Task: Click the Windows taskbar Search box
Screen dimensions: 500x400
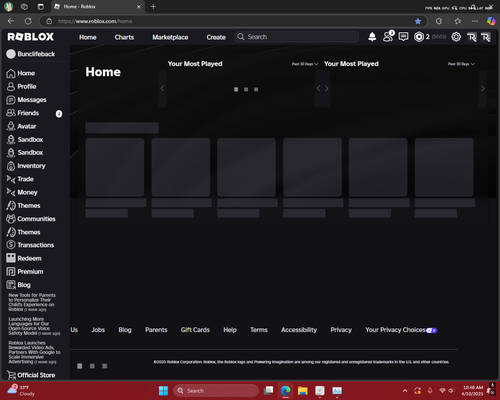Action: click(216, 391)
